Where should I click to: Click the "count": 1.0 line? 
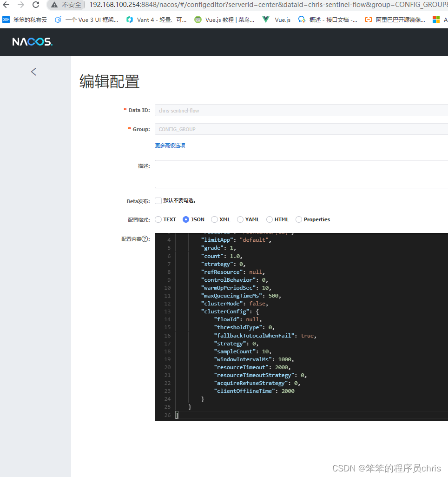222,256
